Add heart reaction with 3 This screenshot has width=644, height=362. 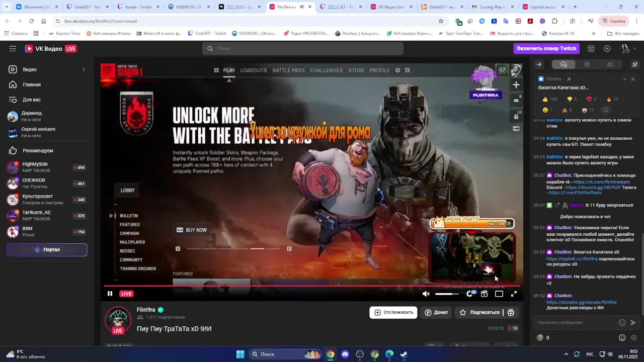[x=591, y=99]
